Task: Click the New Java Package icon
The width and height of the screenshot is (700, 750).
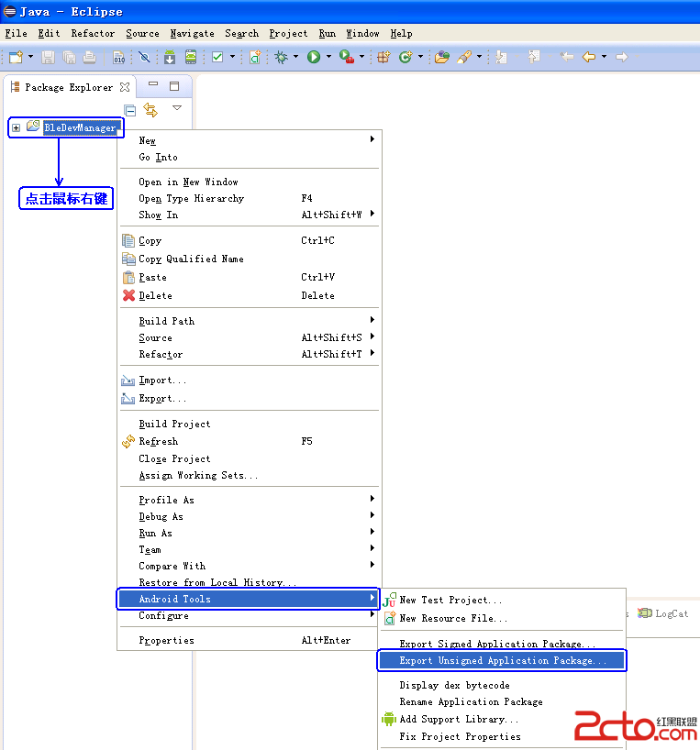Action: click(x=383, y=58)
